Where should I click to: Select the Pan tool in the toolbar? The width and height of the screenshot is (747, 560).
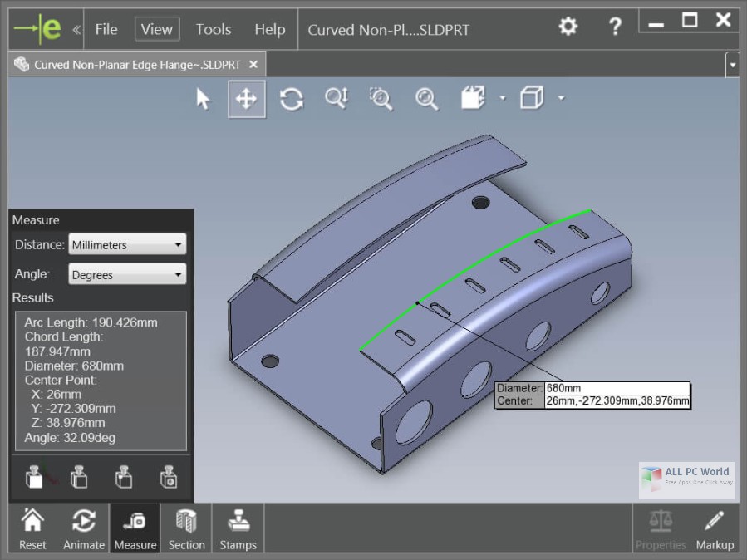coord(246,100)
